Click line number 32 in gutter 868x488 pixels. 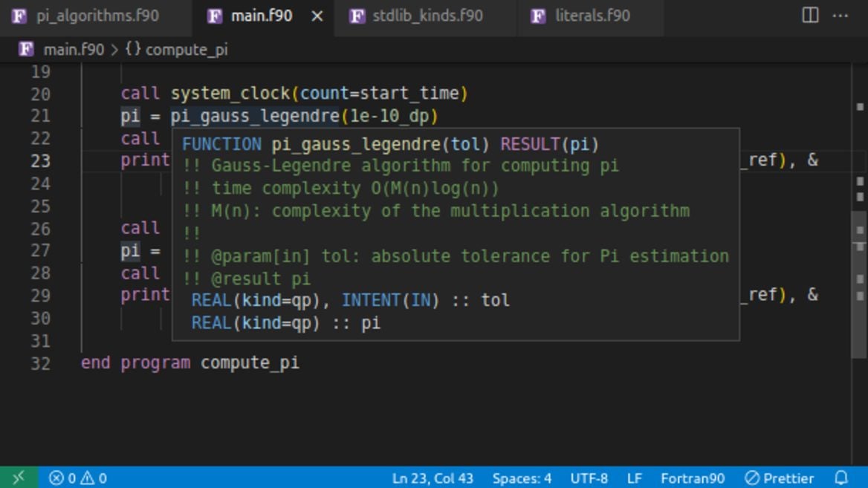pos(40,363)
